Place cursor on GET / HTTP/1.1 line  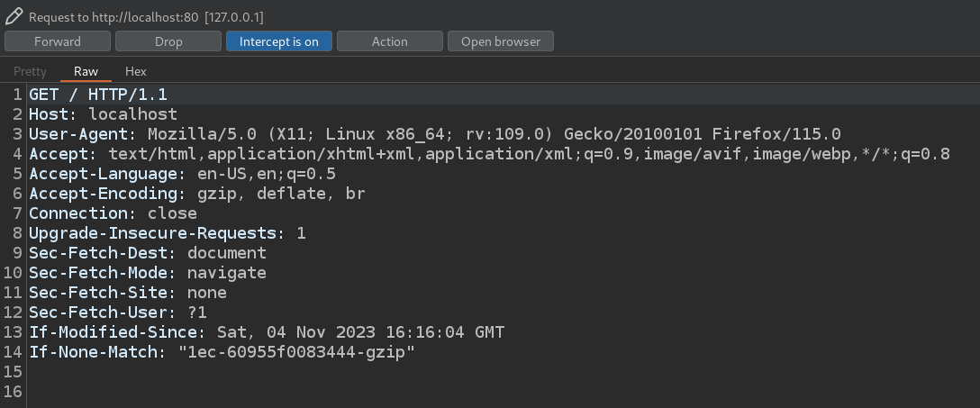[98, 95]
